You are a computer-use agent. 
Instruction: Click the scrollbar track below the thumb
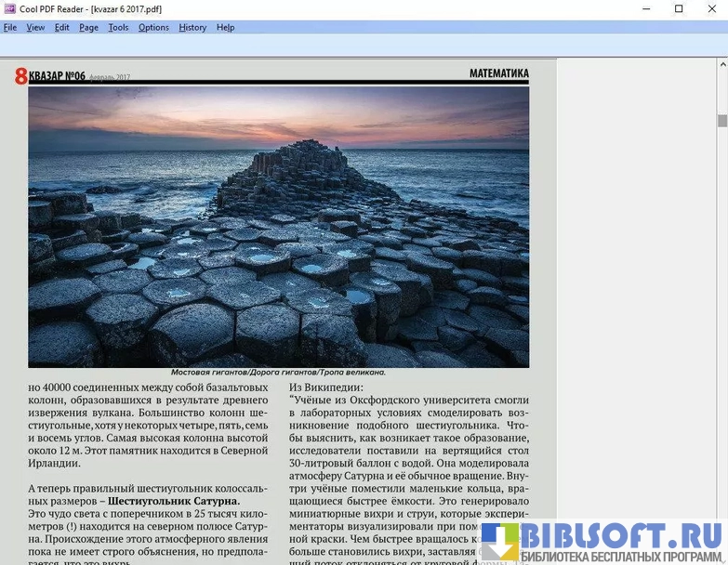pyautogui.click(x=721, y=325)
